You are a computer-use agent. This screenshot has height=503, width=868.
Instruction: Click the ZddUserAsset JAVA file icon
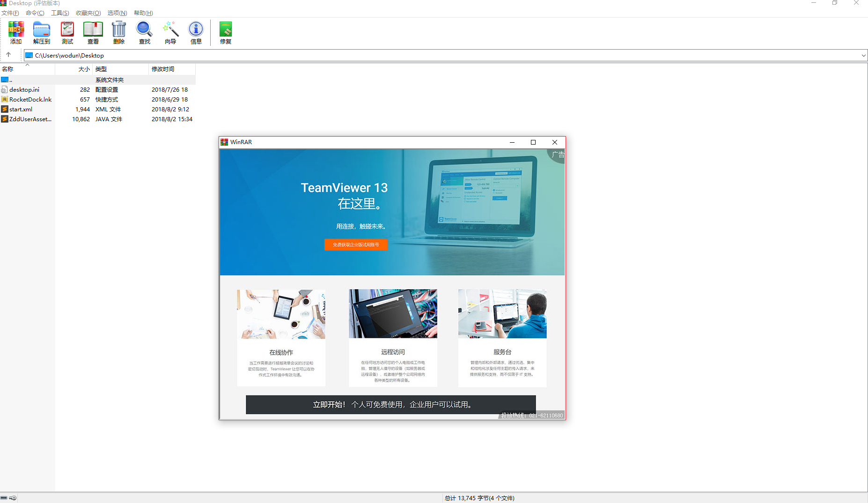[x=5, y=119]
